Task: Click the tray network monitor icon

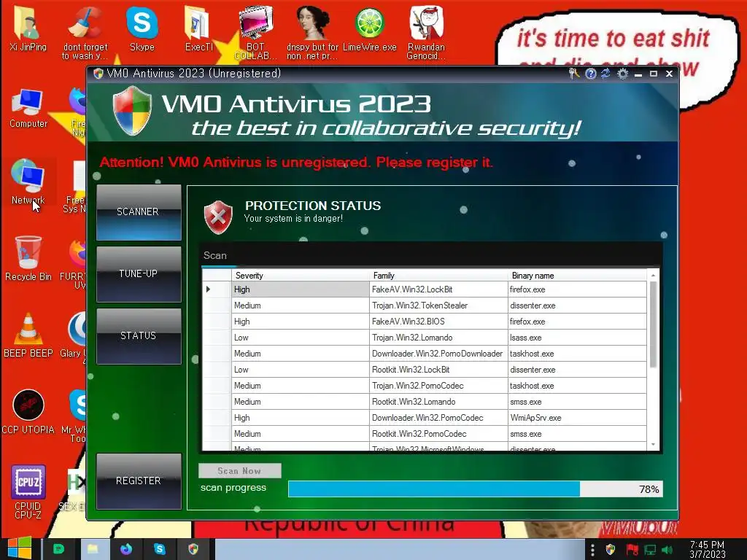Action: coord(650,550)
